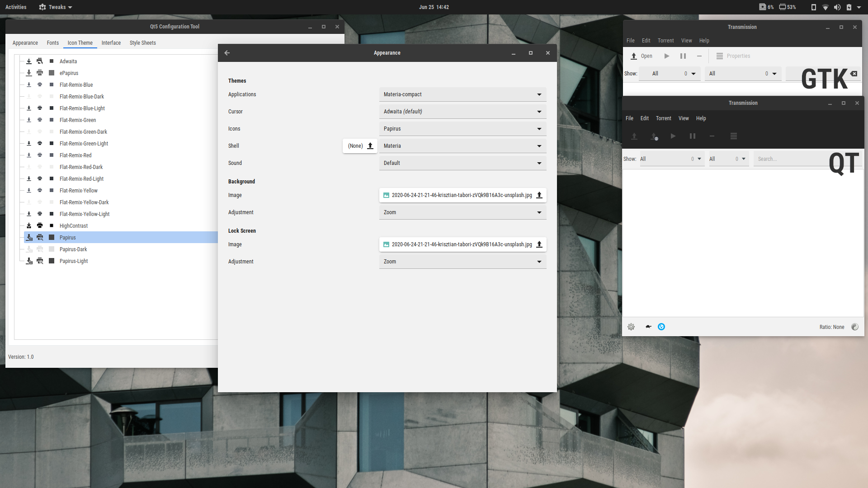Switch to the Style Sheets tab
The image size is (868, 488).
click(143, 43)
